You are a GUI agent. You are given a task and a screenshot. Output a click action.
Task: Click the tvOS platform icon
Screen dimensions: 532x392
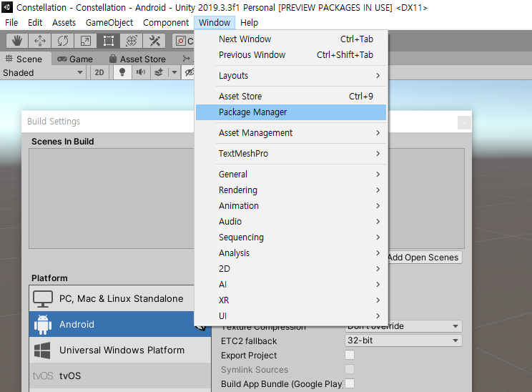pos(43,376)
